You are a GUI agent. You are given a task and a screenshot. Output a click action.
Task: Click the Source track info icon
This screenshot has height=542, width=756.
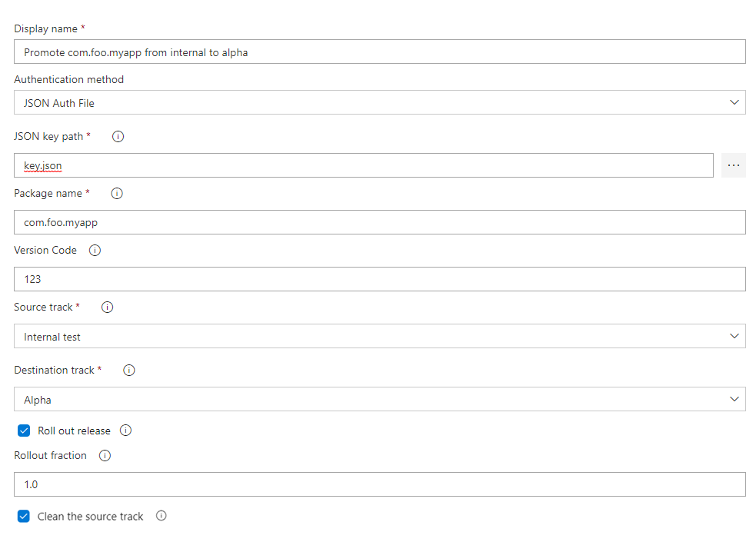click(108, 308)
